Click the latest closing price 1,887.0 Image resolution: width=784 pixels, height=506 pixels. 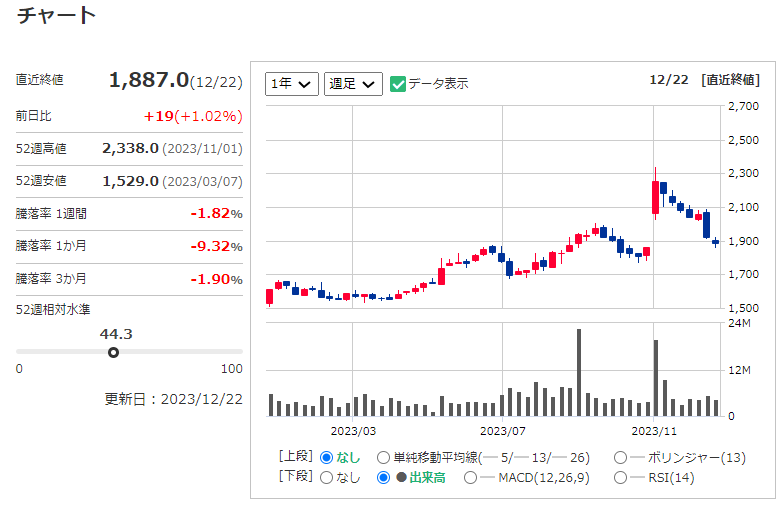pos(148,79)
